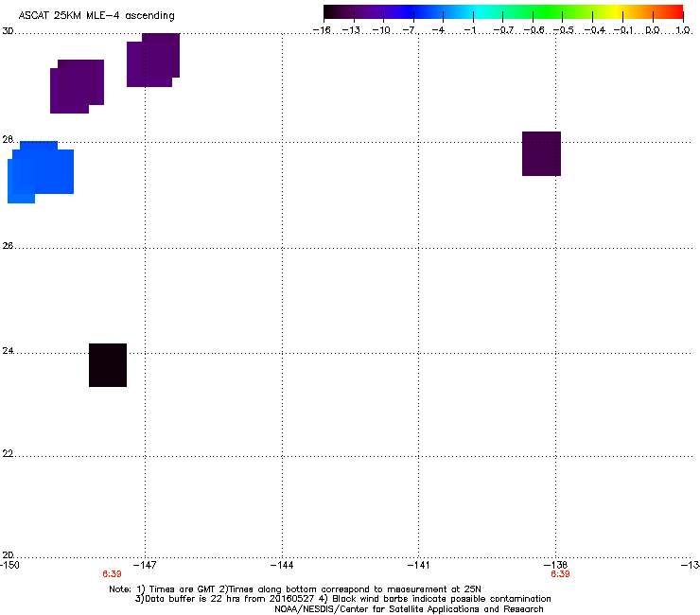Image resolution: width=700 pixels, height=615 pixels.
Task: Select the -4 label on color scale
Action: (x=438, y=30)
